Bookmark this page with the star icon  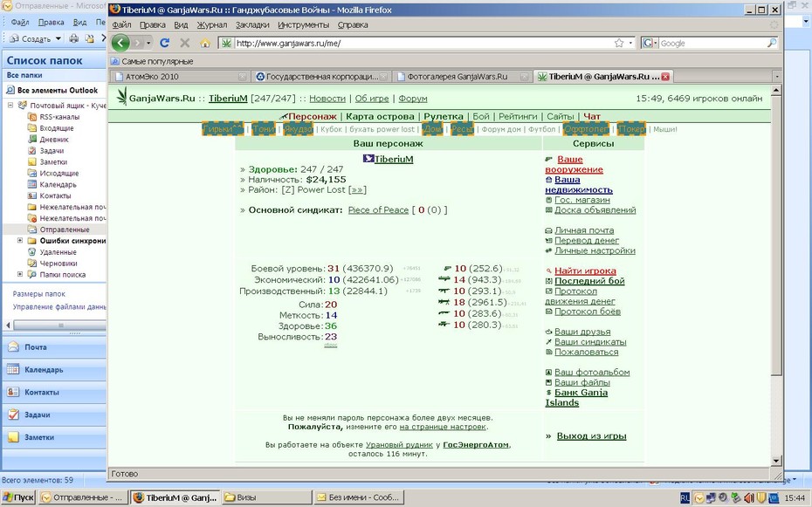pos(619,43)
